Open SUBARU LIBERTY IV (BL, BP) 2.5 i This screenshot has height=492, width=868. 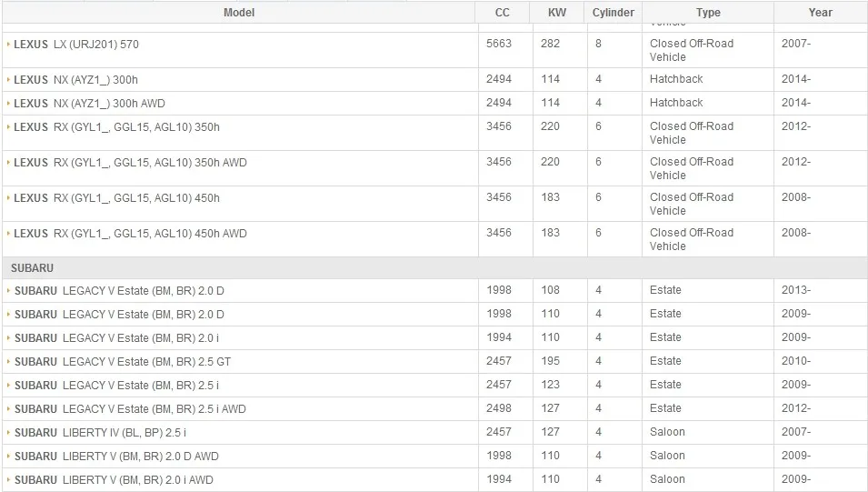(x=100, y=433)
